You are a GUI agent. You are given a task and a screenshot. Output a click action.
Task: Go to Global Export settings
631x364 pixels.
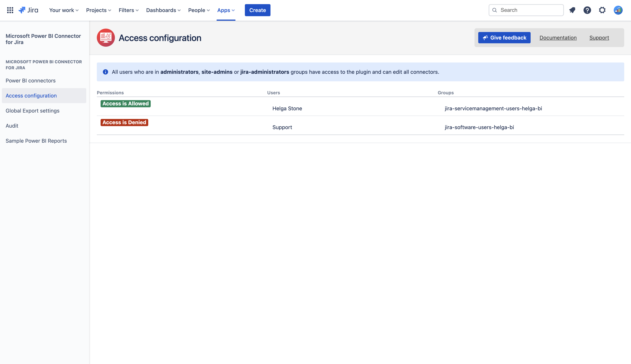33,111
